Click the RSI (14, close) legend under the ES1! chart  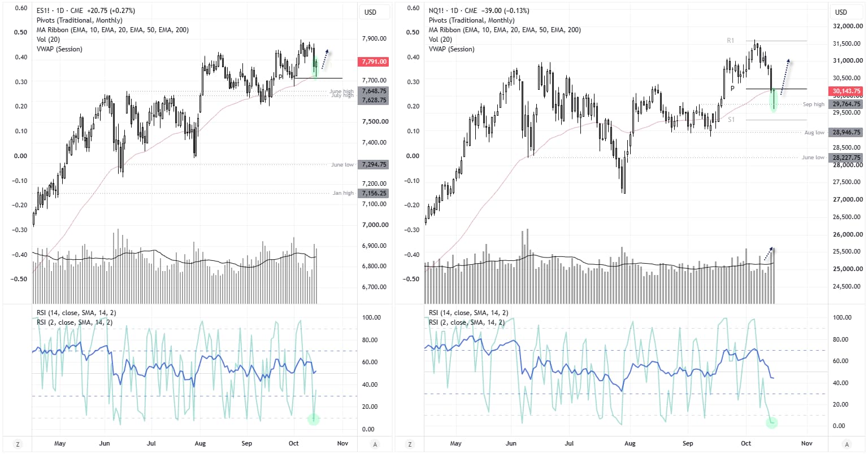tap(76, 313)
